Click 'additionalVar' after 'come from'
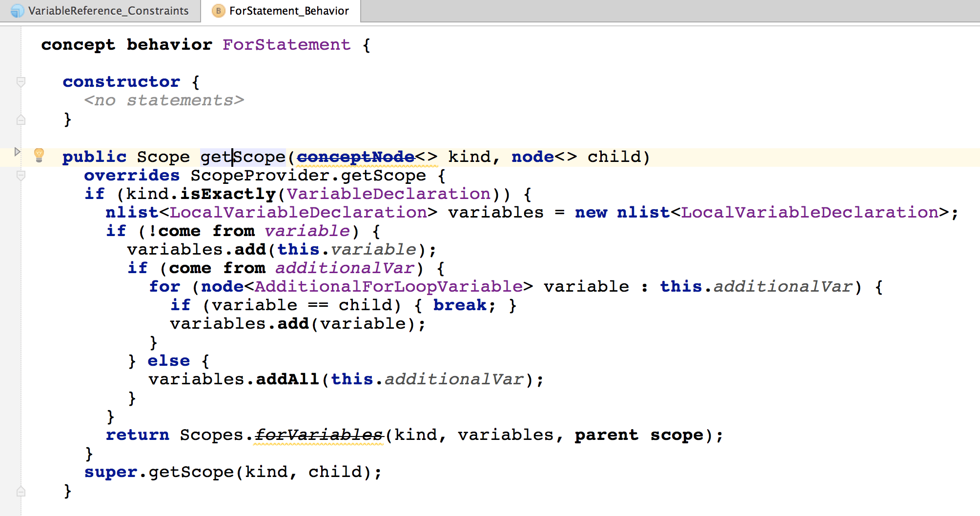 (345, 268)
